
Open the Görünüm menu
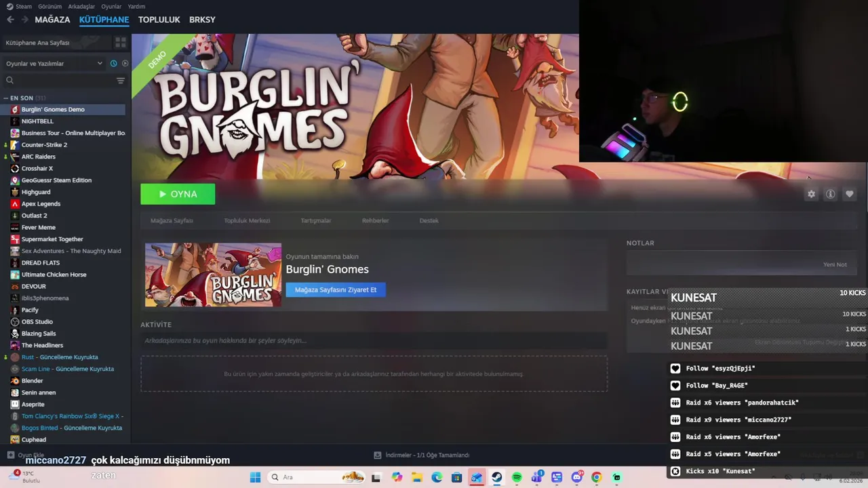point(50,6)
